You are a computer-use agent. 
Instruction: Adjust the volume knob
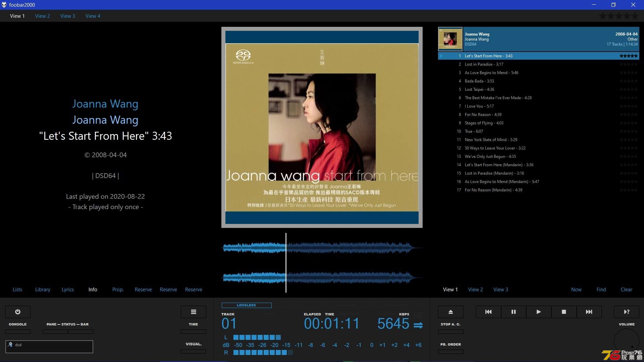pyautogui.click(x=627, y=341)
